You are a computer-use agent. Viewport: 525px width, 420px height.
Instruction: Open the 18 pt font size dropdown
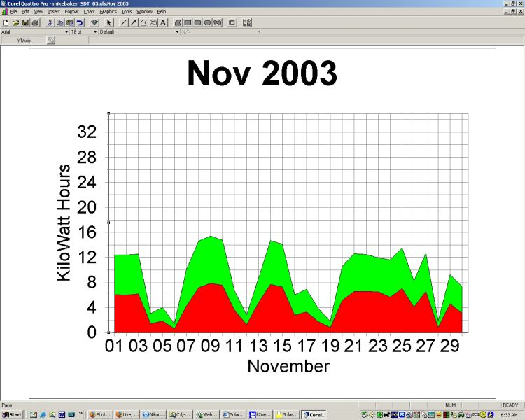95,31
